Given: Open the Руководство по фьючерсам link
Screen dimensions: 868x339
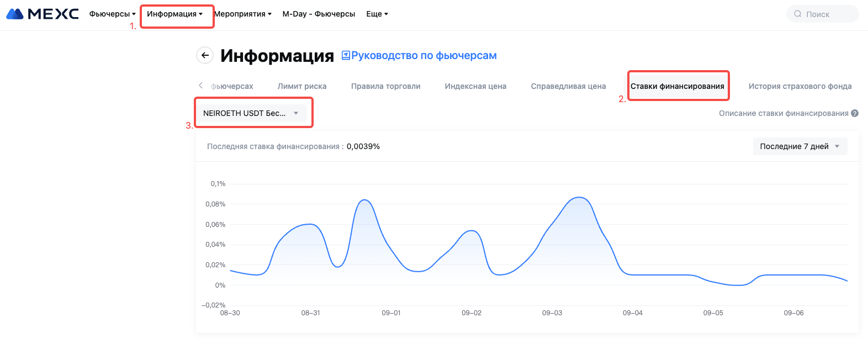Looking at the screenshot, I should pos(424,55).
